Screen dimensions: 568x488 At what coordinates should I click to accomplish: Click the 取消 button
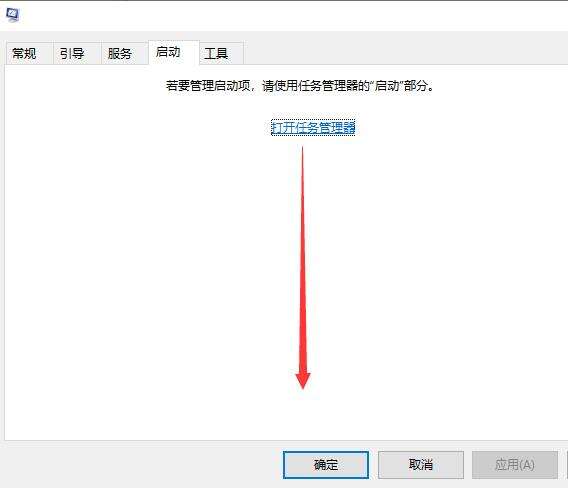pyautogui.click(x=421, y=465)
